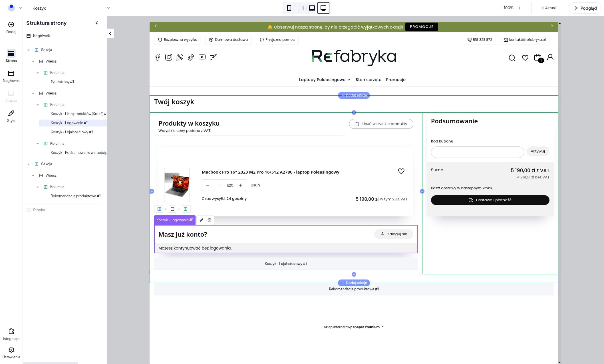The image size is (604, 364).
Task: Click the Dostawa i płatność button
Action: pyautogui.click(x=490, y=200)
